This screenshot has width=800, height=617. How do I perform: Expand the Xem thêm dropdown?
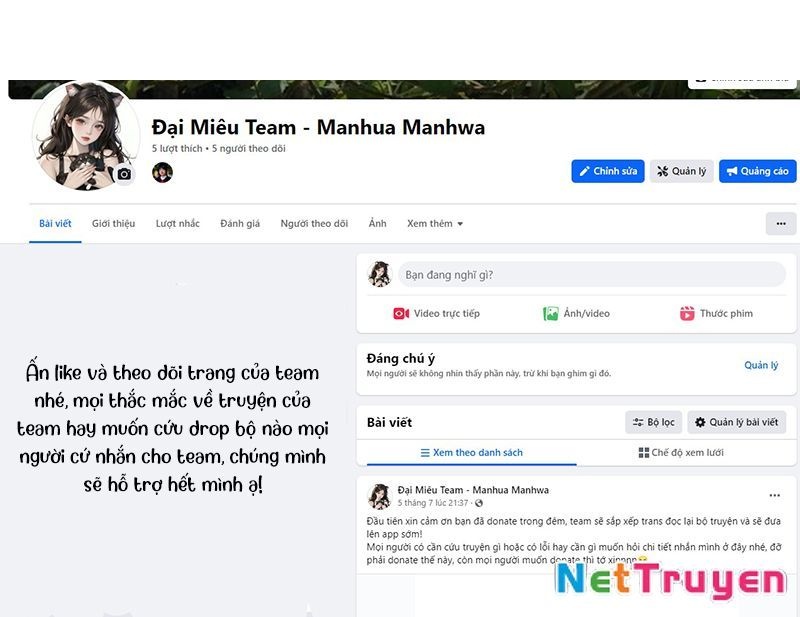[x=435, y=224]
